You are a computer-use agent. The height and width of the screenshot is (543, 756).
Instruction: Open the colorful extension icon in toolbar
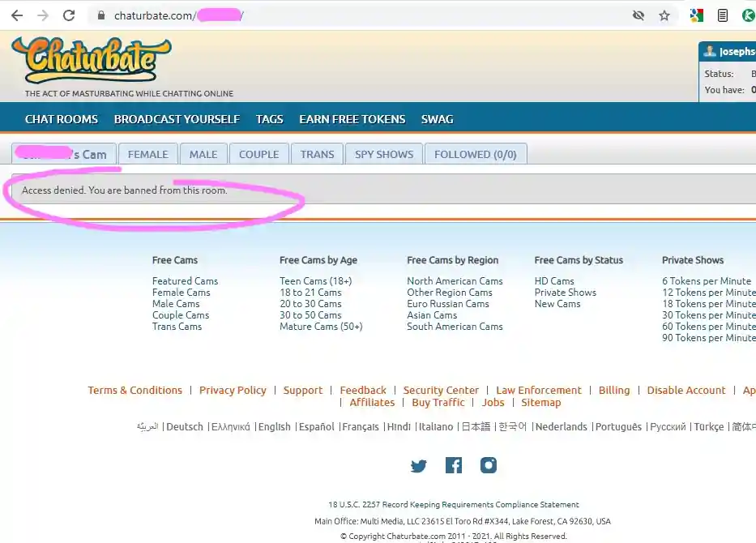pyautogui.click(x=696, y=15)
